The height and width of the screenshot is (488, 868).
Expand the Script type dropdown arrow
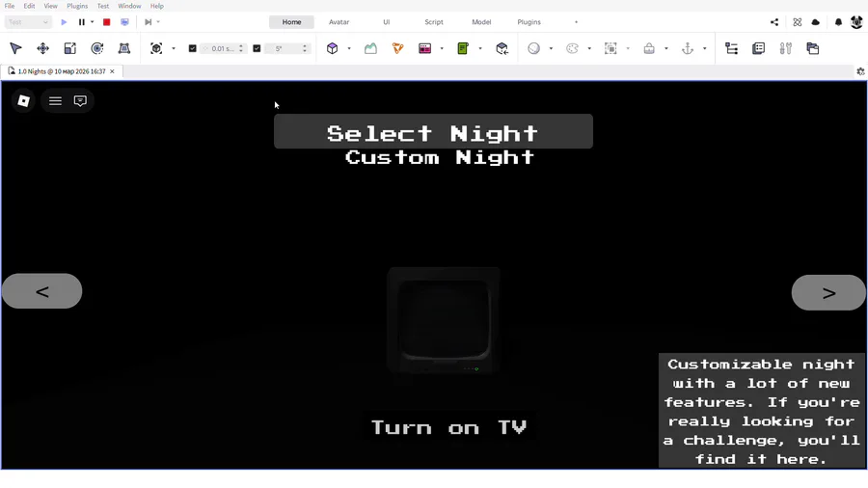[480, 48]
